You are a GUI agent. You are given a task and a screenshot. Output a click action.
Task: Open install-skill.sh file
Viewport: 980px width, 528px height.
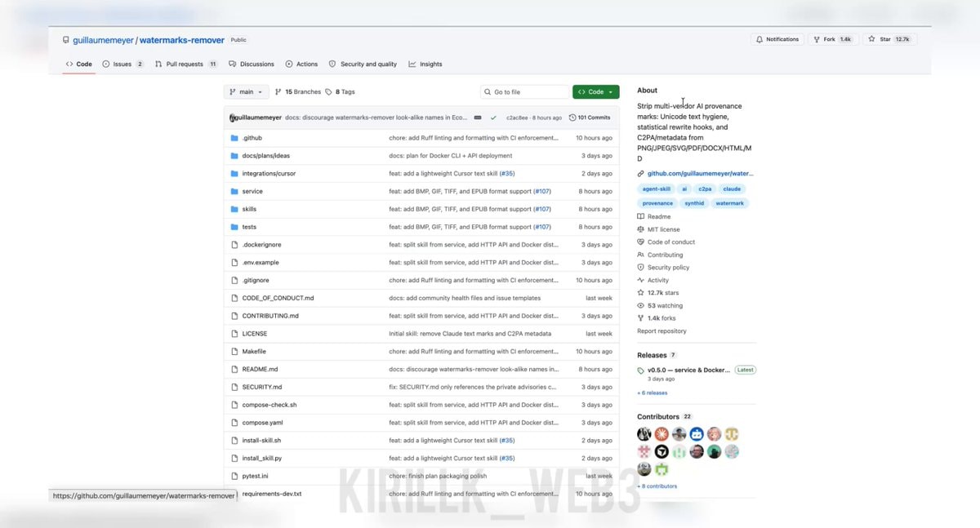pos(261,441)
